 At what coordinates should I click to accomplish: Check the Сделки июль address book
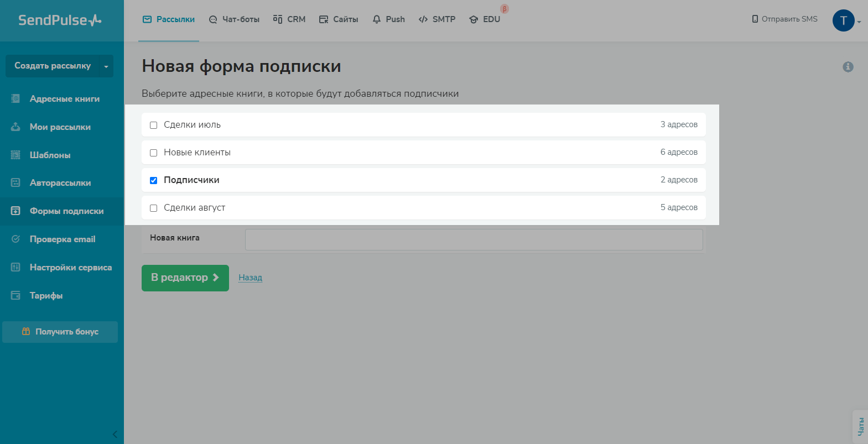[154, 125]
